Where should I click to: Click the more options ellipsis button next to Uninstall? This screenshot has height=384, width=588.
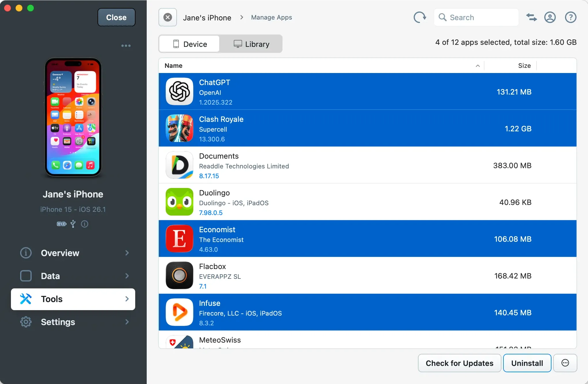click(x=565, y=363)
